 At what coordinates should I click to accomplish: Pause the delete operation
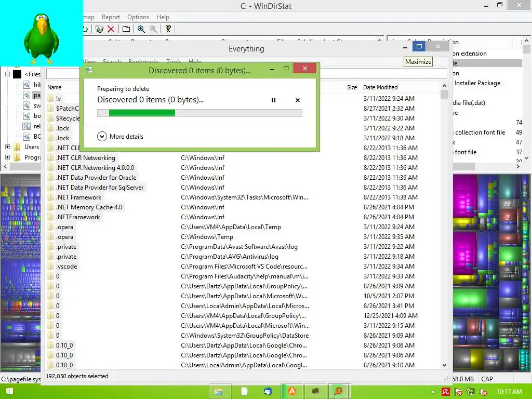click(273, 100)
